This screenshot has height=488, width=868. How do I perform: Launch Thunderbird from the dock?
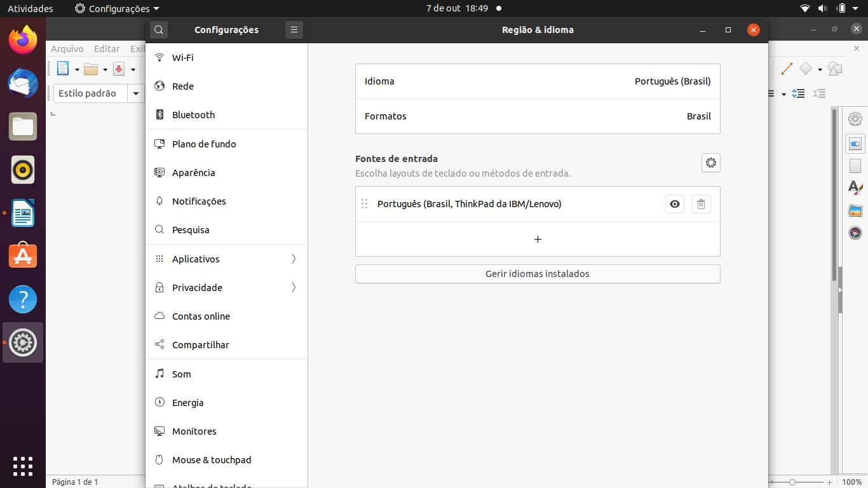(23, 83)
